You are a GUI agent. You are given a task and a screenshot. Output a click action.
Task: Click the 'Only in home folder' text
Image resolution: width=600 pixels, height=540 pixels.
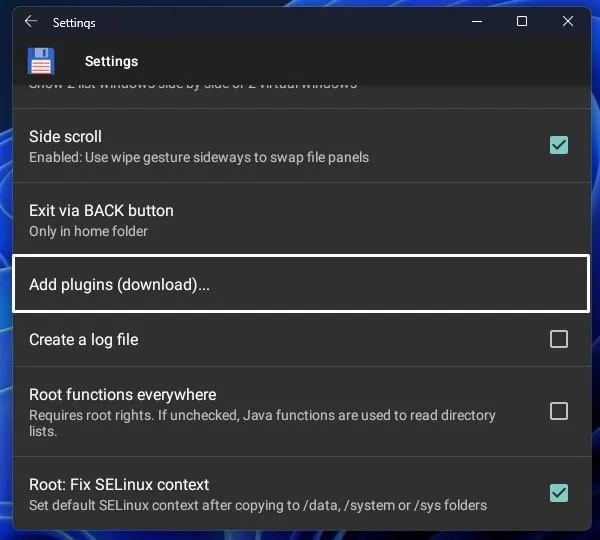click(88, 231)
